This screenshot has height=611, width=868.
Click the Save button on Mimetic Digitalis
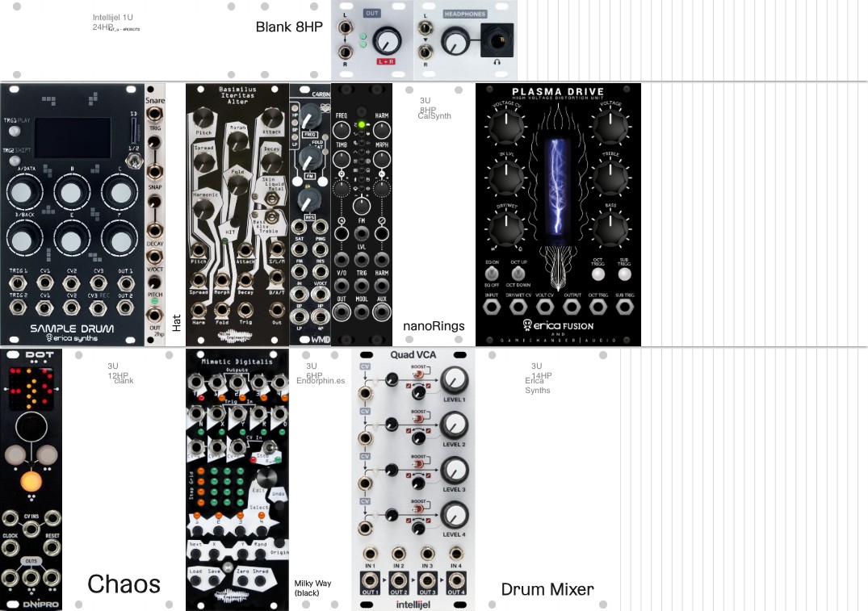(x=214, y=580)
